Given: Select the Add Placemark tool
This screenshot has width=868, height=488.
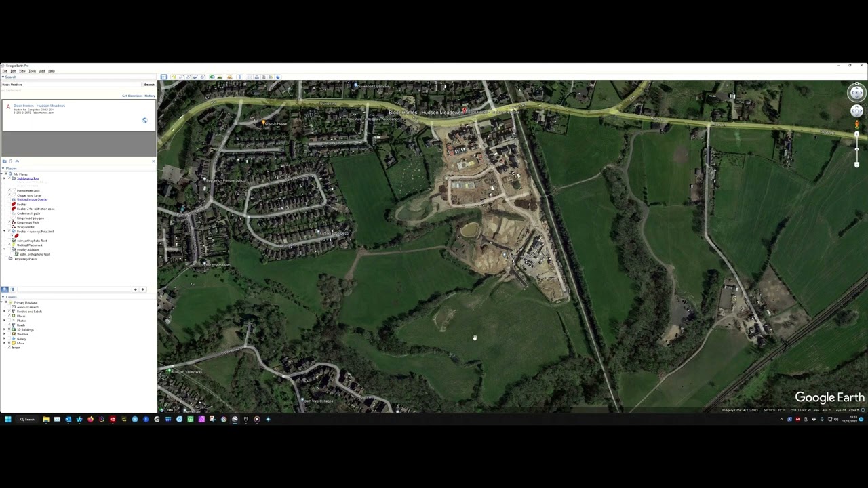Looking at the screenshot, I should click(174, 77).
